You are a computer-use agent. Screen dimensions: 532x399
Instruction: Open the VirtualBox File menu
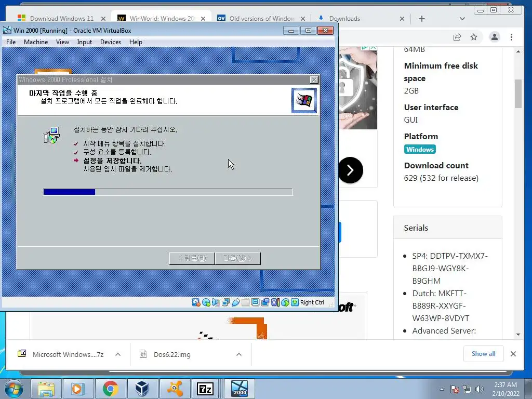pos(11,42)
